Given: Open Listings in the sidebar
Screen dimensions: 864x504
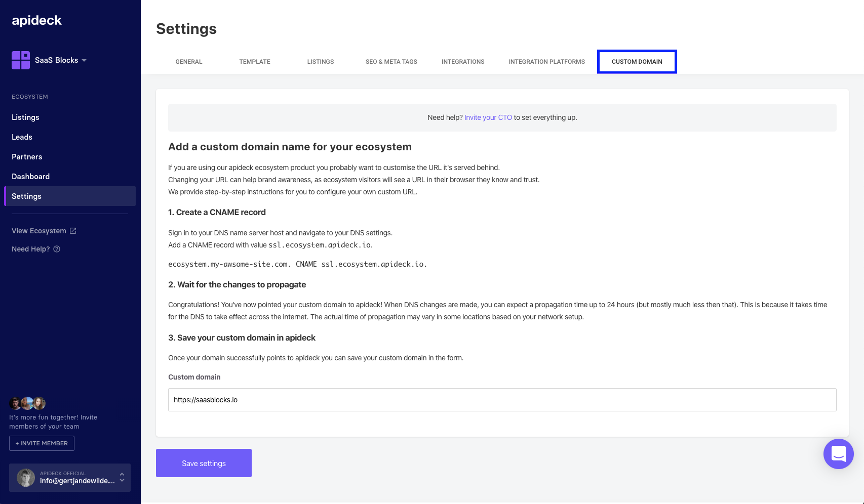Looking at the screenshot, I should pyautogui.click(x=25, y=117).
